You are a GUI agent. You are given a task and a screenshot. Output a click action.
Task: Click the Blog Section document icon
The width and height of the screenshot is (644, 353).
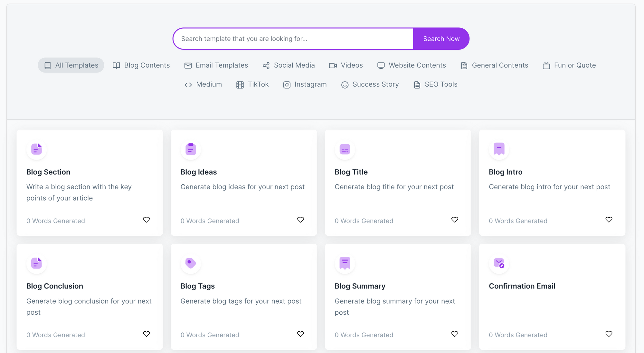pyautogui.click(x=37, y=149)
